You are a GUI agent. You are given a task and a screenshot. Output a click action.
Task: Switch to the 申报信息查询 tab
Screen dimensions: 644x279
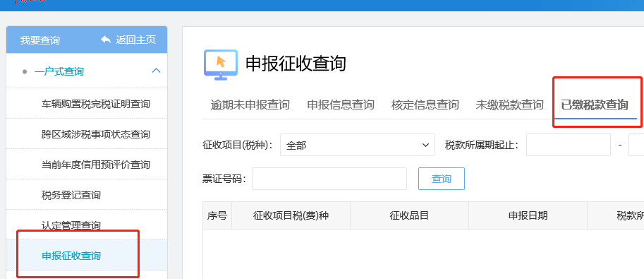click(341, 105)
